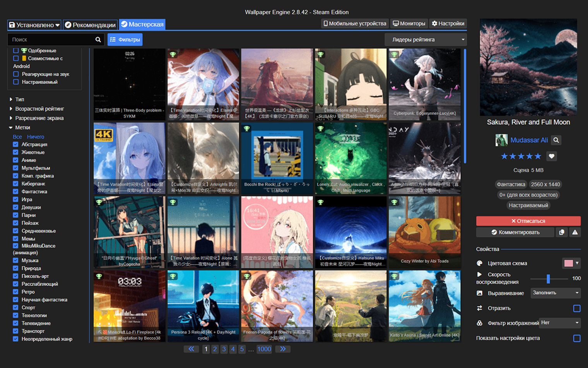Image resolution: width=588 pixels, height=368 pixels.
Task: Click the copy icon beside Комментировать
Action: click(x=562, y=232)
